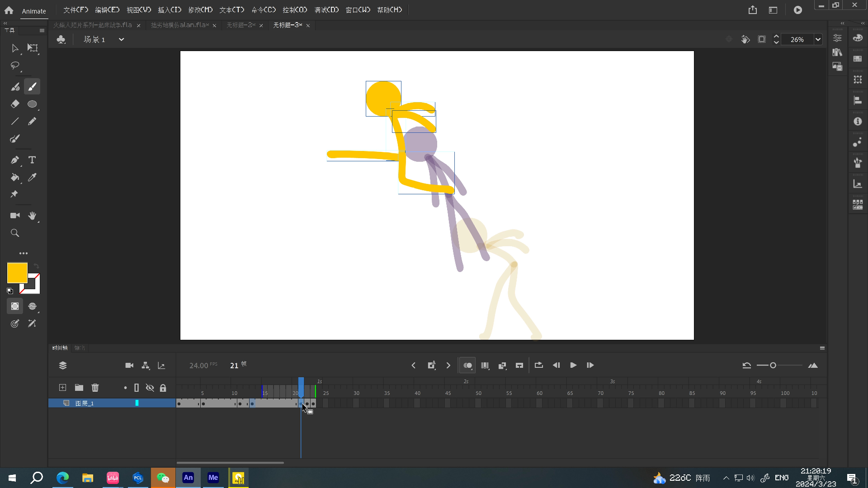
Task: Open the tools panel options menu
Action: click(42, 31)
